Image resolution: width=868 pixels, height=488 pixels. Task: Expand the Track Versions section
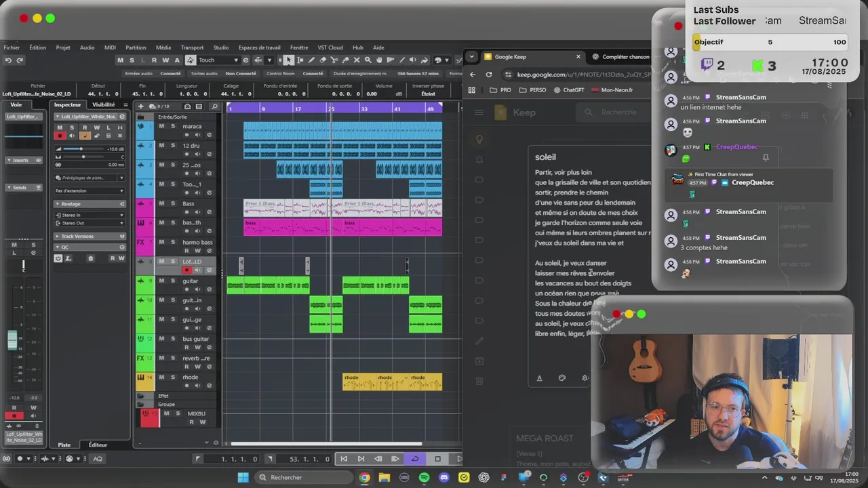point(90,236)
